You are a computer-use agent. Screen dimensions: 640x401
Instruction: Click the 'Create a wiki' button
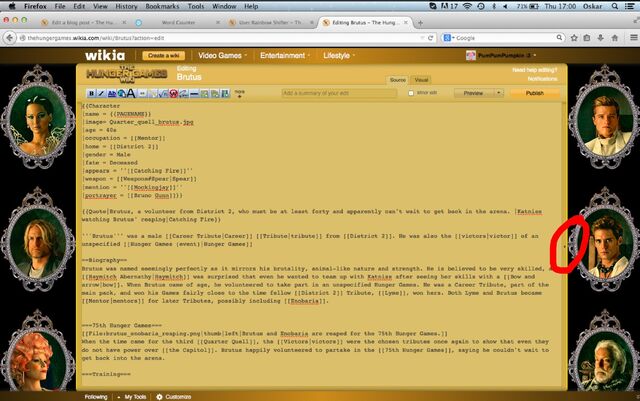click(163, 56)
